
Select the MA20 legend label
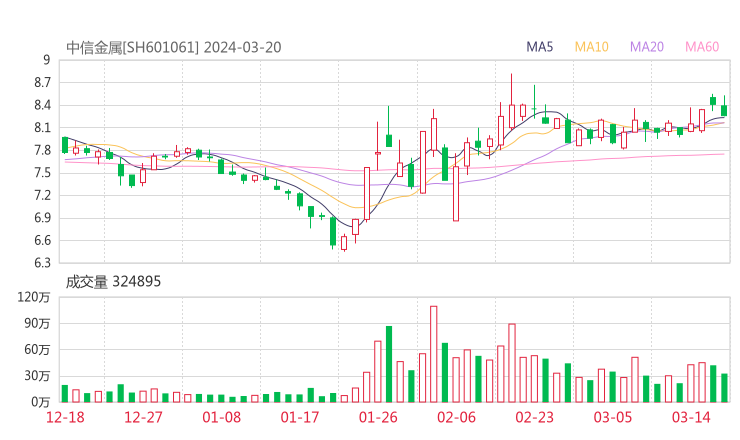point(647,47)
